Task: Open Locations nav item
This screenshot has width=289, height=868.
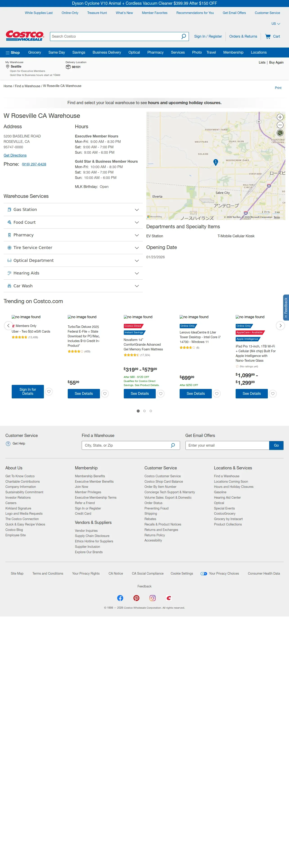Action: point(259,53)
